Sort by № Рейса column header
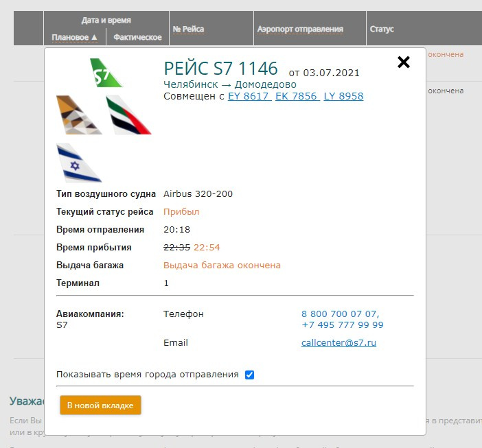Image resolution: width=482 pixels, height=448 pixels. (188, 29)
